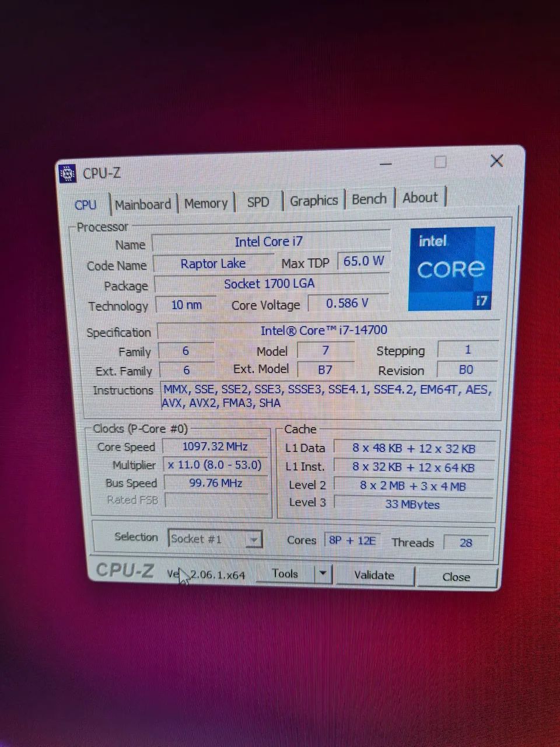Click the Close button at bottom
This screenshot has width=560, height=747.
coord(456,577)
